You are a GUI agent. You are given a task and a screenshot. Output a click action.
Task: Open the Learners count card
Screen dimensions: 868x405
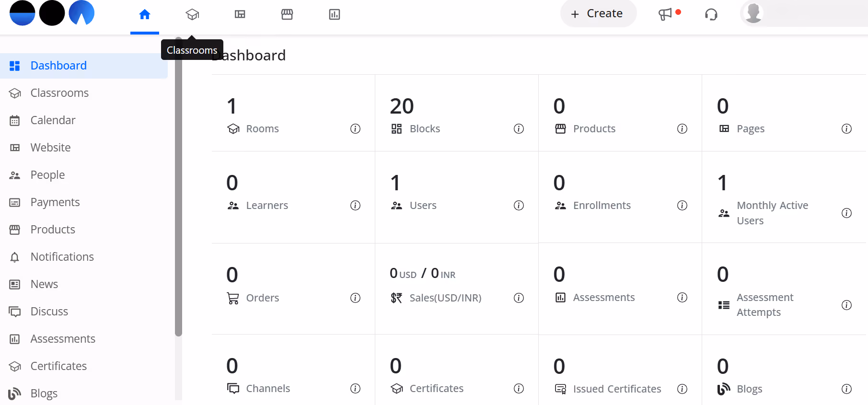point(293,197)
